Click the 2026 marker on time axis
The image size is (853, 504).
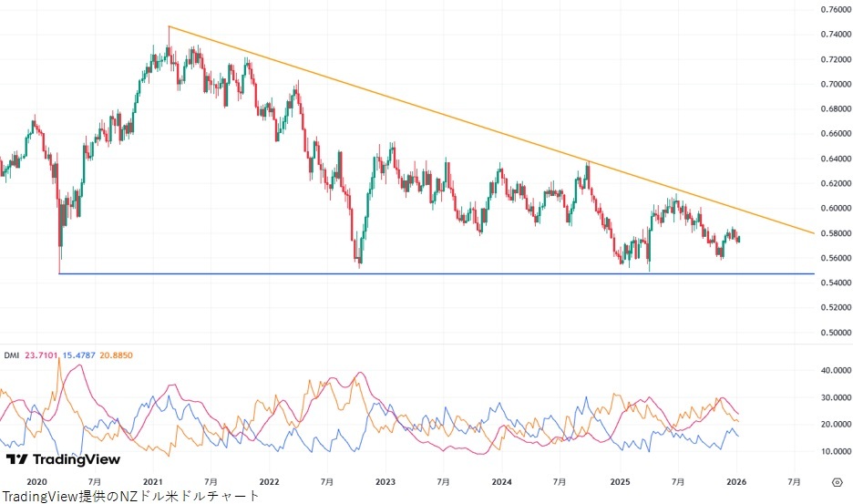736,480
